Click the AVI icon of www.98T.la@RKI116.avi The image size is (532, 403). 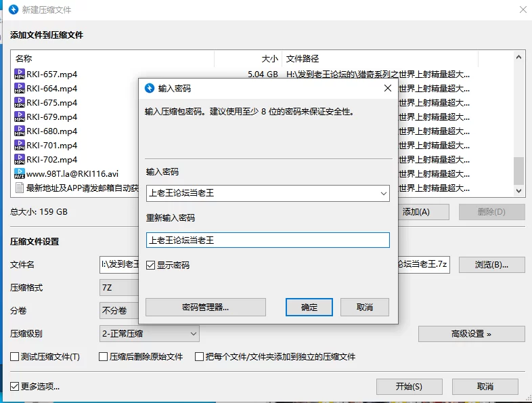20,174
